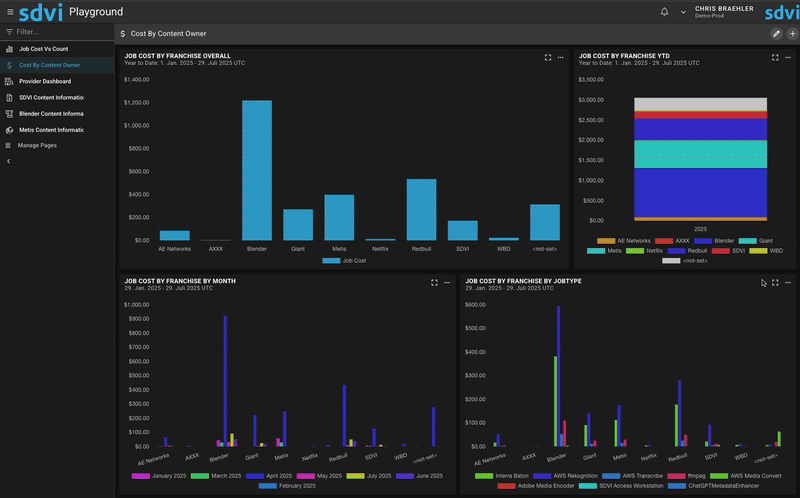Image resolution: width=800 pixels, height=498 pixels.
Task: Toggle AE Networks legend in YTD chart
Action: (x=623, y=241)
